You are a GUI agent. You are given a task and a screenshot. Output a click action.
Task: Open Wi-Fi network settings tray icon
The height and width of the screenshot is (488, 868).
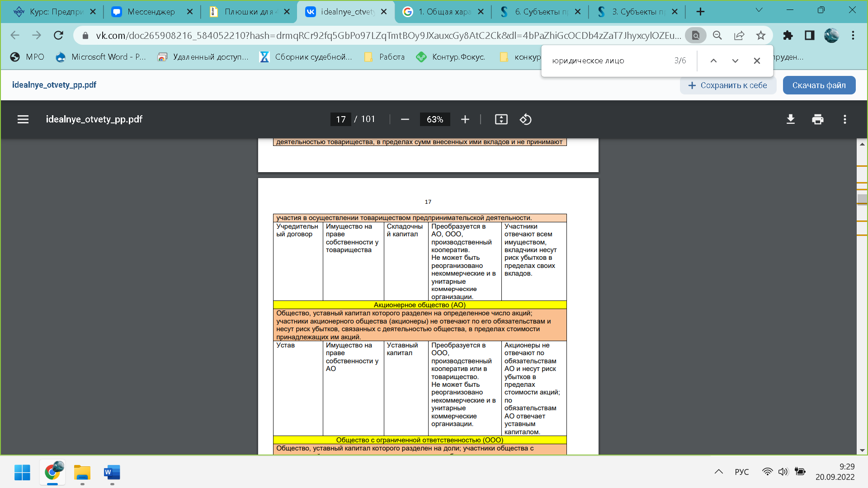[767, 472]
